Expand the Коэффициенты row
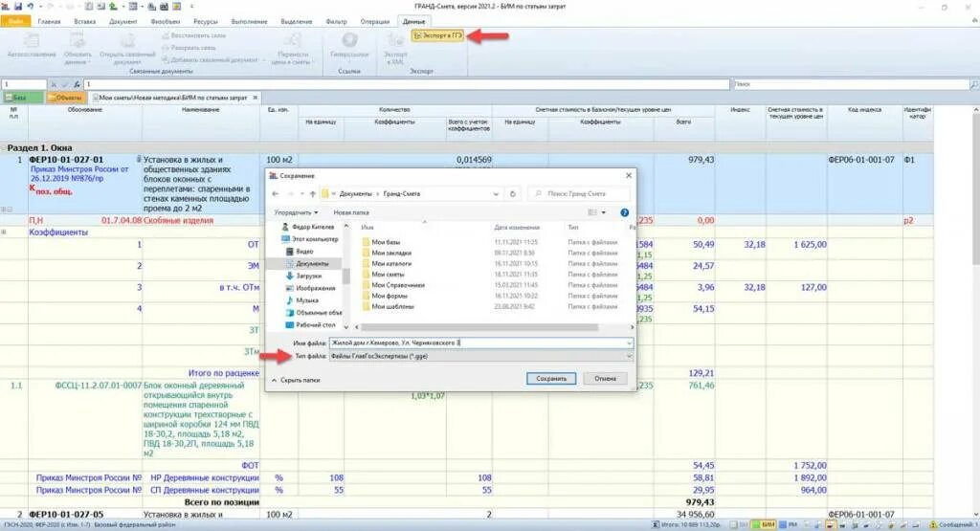 [4, 232]
